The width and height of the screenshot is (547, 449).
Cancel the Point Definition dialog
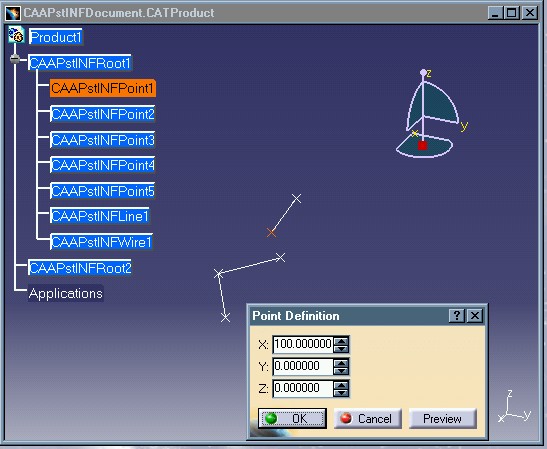[368, 418]
